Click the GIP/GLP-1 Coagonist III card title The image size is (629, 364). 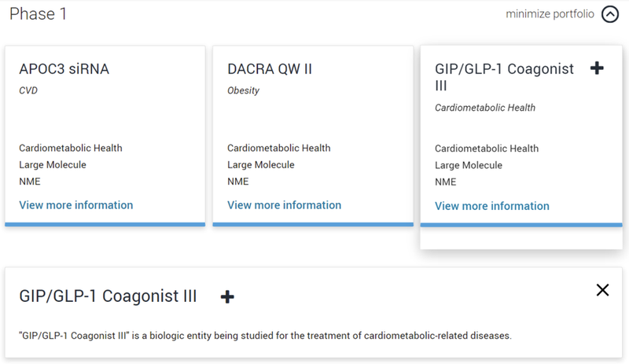[x=504, y=76]
